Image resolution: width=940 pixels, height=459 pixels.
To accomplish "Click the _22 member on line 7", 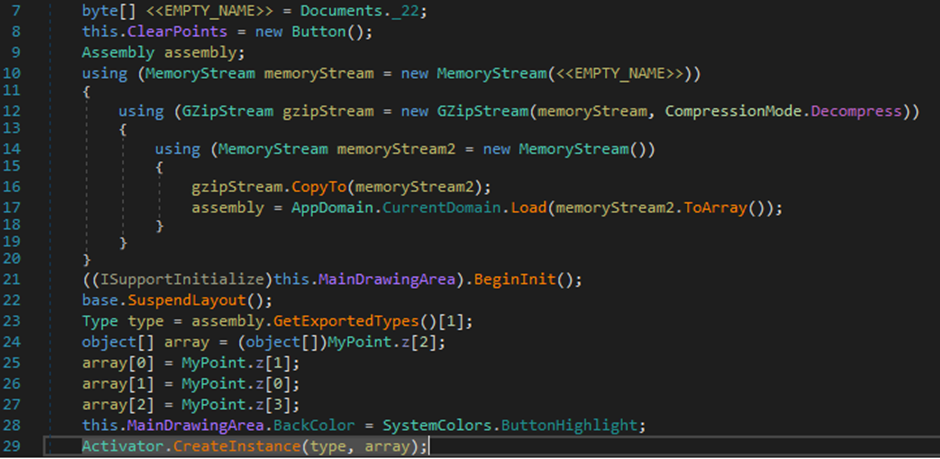I will pos(403,11).
